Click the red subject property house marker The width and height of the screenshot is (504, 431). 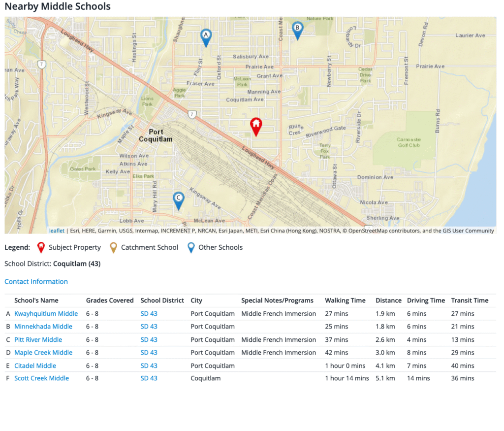pyautogui.click(x=256, y=126)
